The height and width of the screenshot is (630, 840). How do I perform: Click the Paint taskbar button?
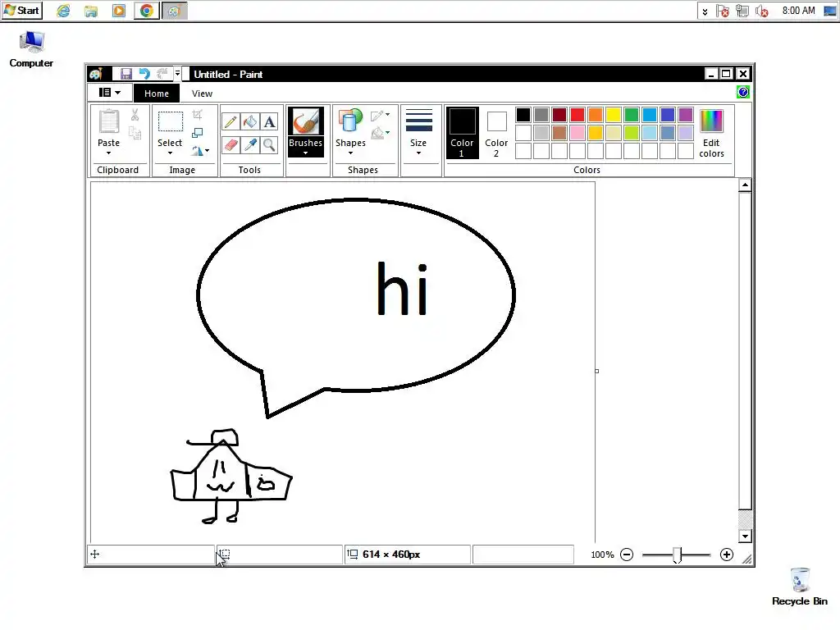[174, 11]
